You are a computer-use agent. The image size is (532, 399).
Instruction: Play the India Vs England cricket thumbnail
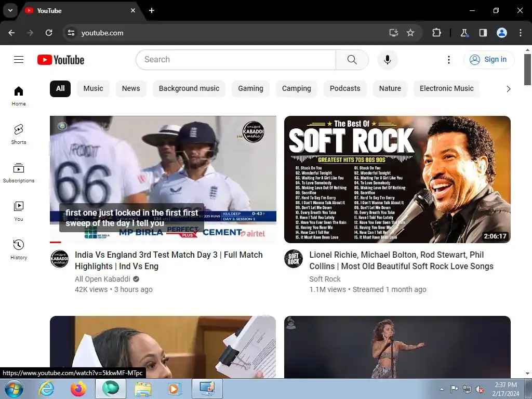(x=163, y=179)
